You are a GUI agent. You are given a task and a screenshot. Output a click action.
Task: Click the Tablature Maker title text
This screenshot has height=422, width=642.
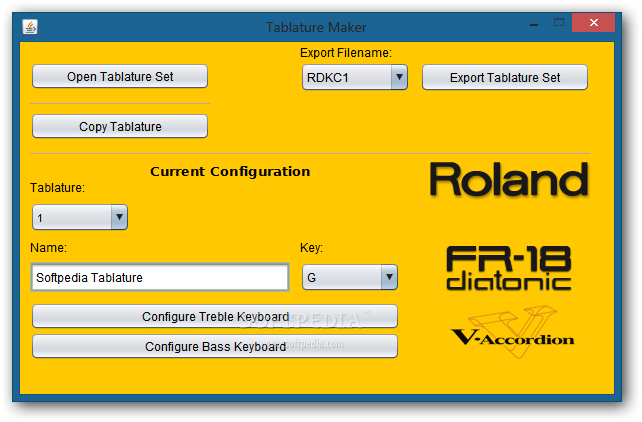[316, 27]
